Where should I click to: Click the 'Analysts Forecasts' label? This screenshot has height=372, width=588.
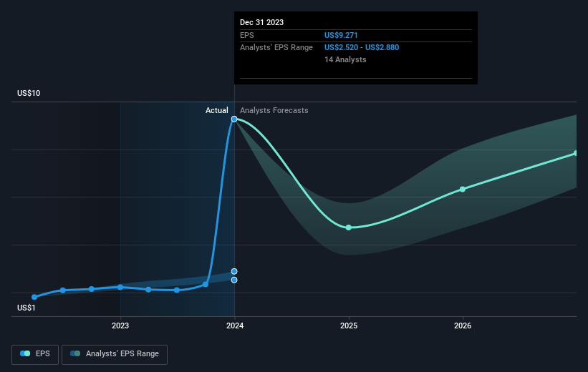click(x=274, y=110)
